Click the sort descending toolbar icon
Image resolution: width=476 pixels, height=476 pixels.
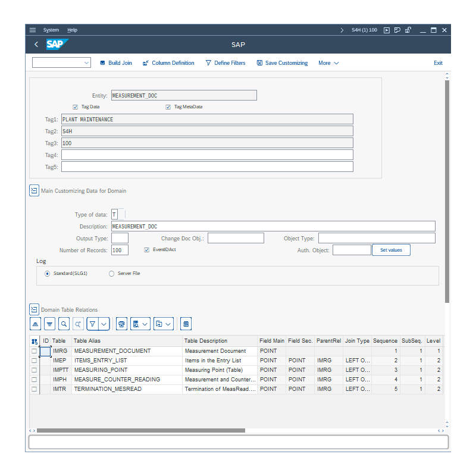pyautogui.click(x=49, y=324)
